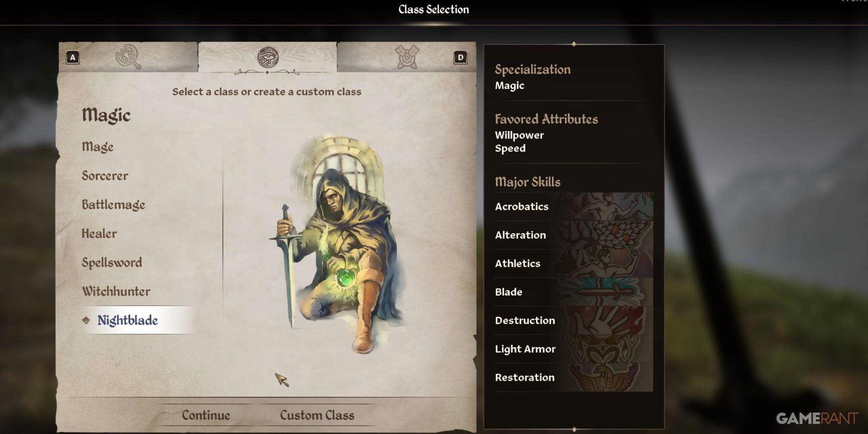Click the Acrobatics major skill row
The height and width of the screenshot is (434, 868).
click(x=574, y=206)
